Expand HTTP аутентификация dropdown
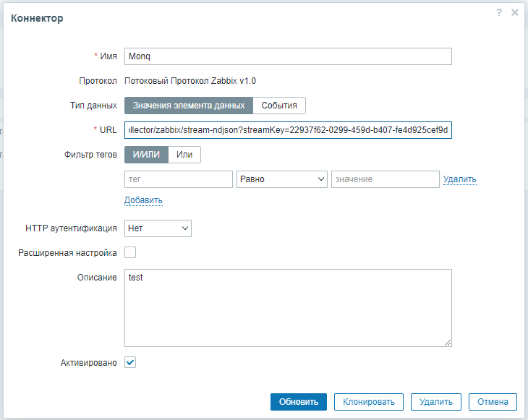Viewport: 528px width, 420px height. [x=158, y=228]
